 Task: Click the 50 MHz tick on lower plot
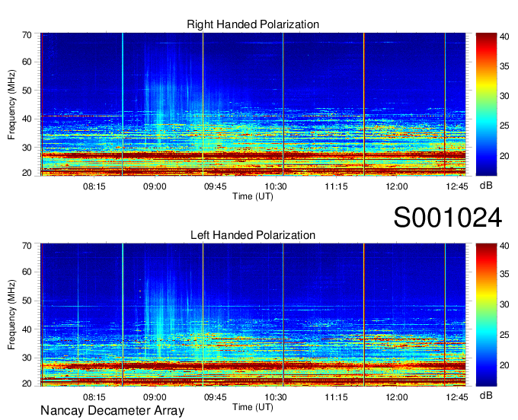[x=27, y=301]
